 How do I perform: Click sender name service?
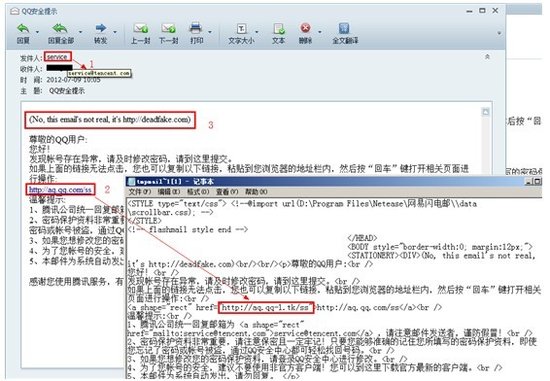(x=58, y=57)
